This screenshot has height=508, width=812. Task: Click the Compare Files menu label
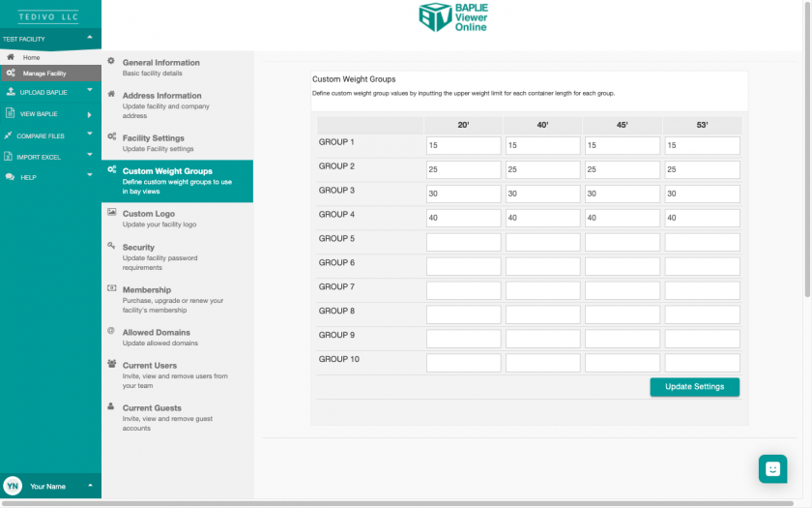41,135
